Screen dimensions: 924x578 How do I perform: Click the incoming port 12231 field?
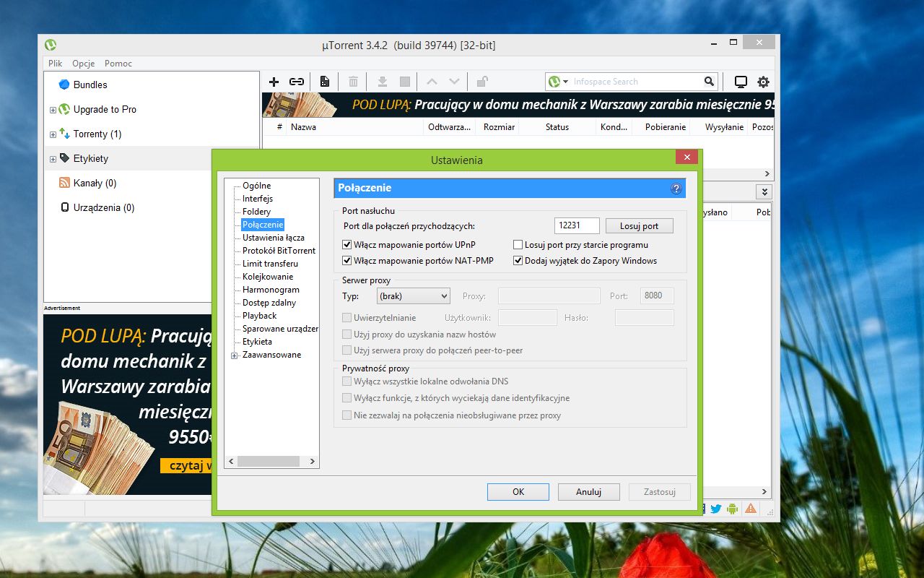577,225
